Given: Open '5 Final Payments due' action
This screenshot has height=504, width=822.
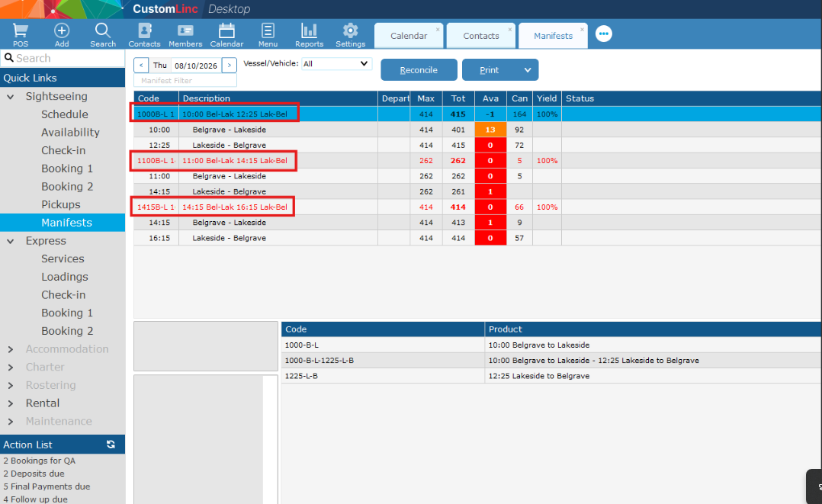Looking at the screenshot, I should point(47,486).
